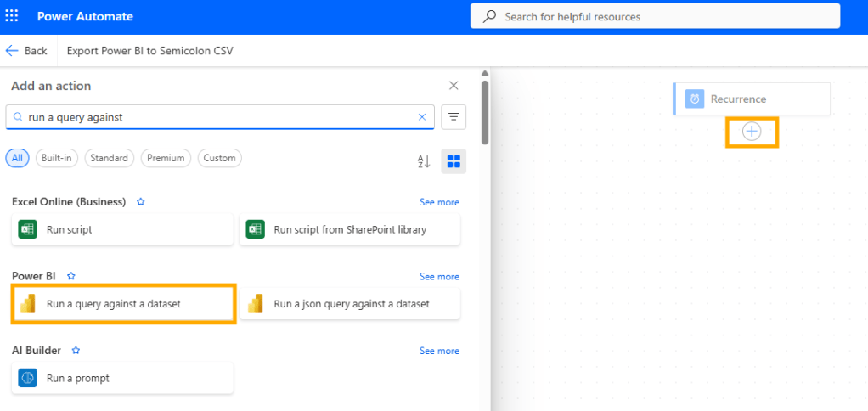Viewport: 868px width, 411px height.
Task: Click the Recurrence clock icon
Action: [x=695, y=99]
